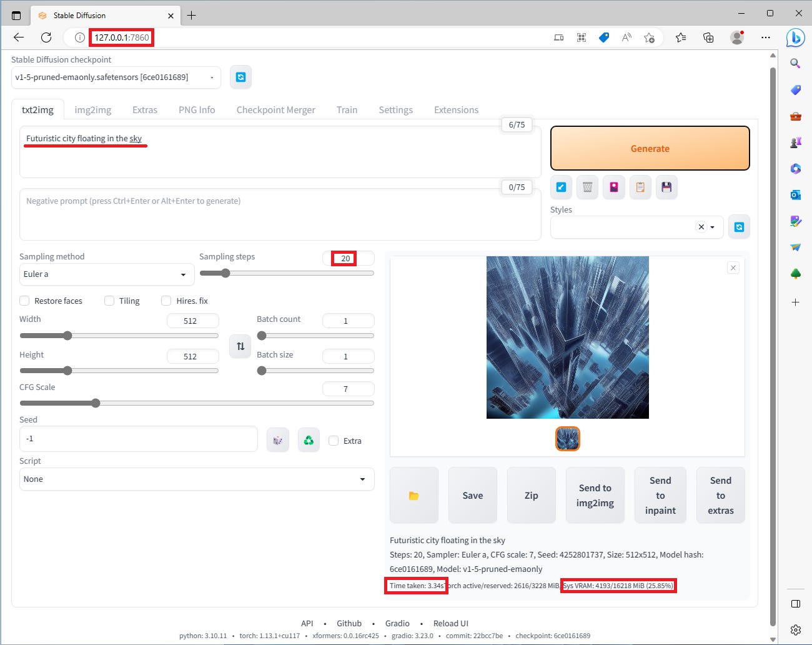
Task: Open the Settings tab
Action: 395,109
